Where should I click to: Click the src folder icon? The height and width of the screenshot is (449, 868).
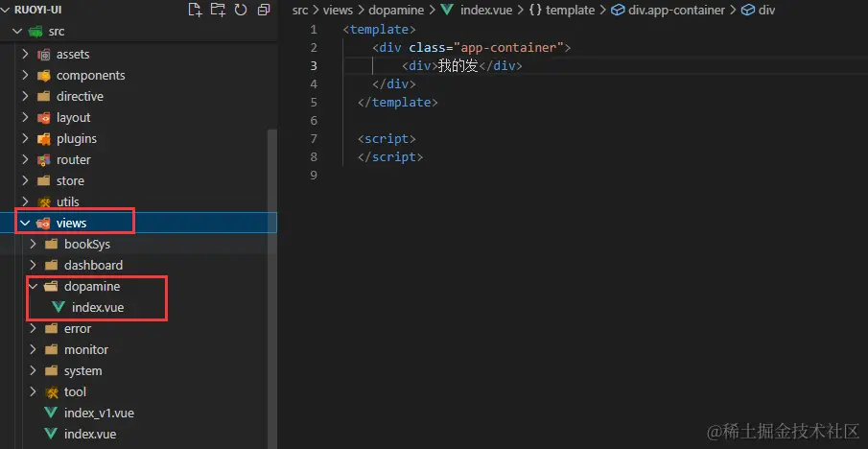(x=36, y=32)
